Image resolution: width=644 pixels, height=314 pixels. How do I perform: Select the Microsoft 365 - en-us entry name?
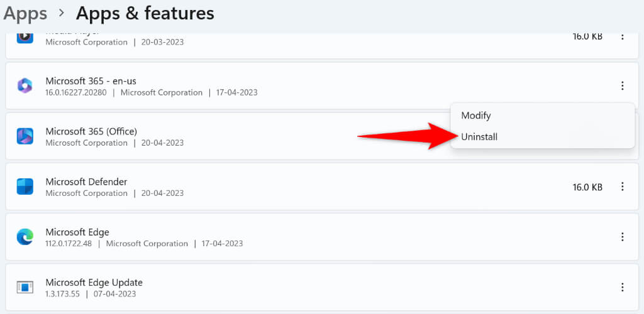point(91,81)
